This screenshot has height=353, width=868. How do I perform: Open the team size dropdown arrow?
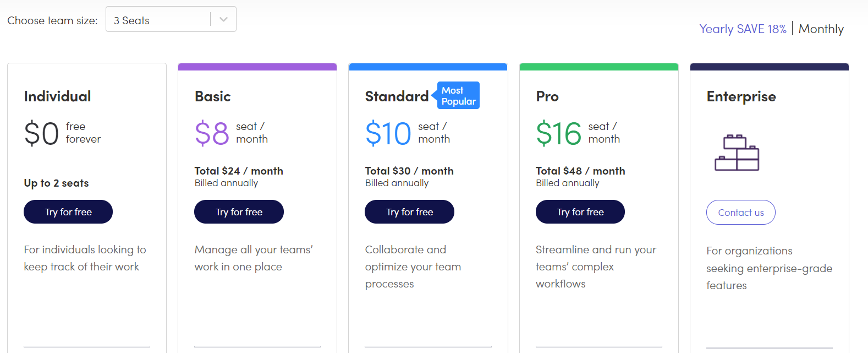[223, 19]
